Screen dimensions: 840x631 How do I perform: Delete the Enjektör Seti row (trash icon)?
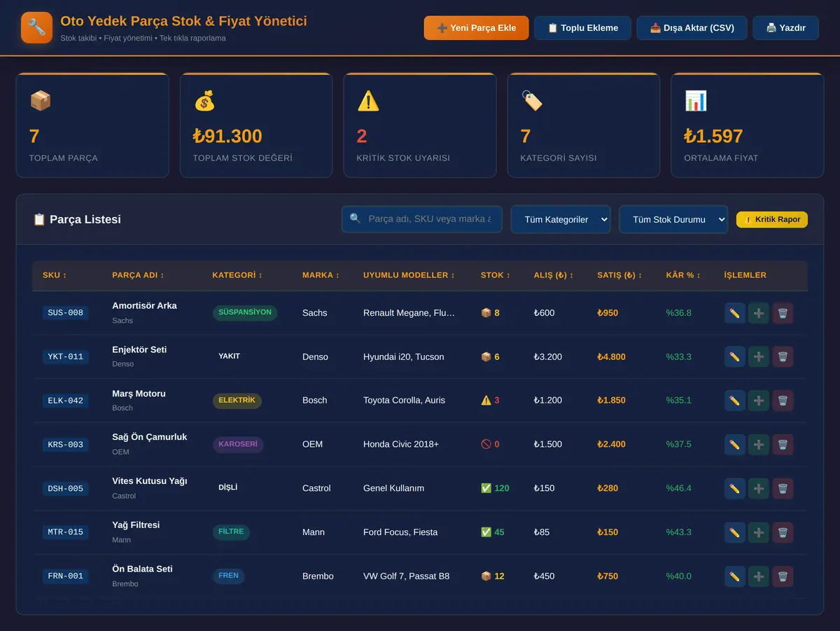(783, 356)
